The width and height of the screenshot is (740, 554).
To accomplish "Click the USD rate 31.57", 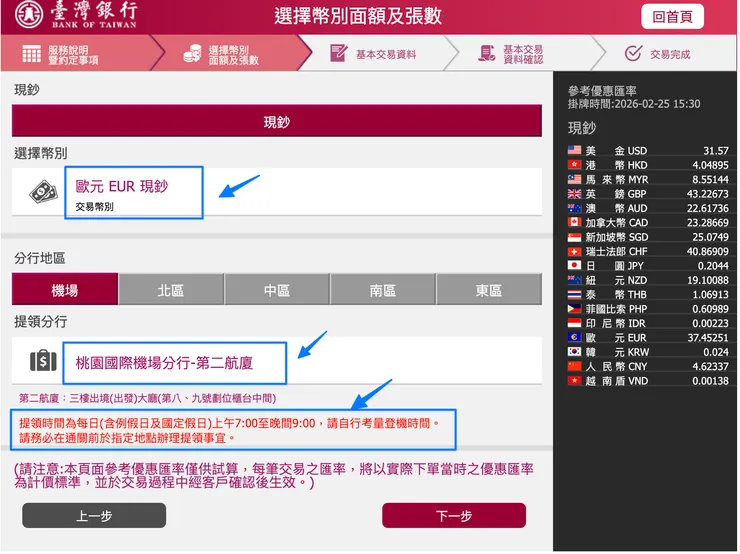I will [x=716, y=151].
